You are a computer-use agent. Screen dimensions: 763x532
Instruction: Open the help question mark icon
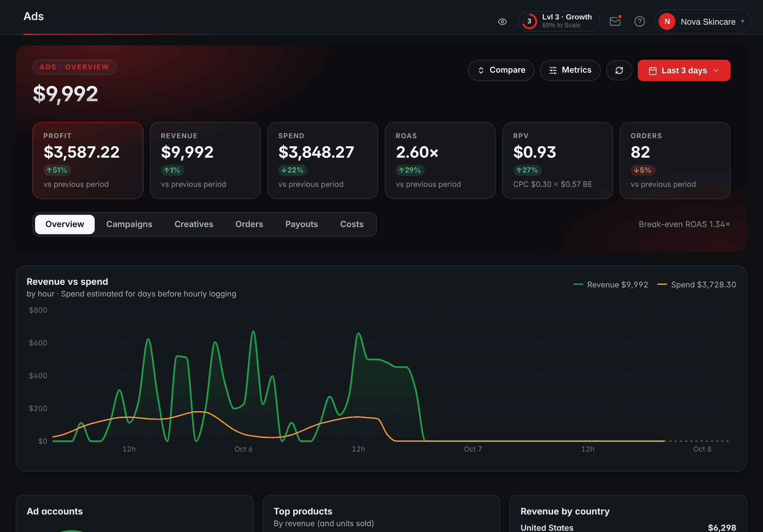coord(640,22)
